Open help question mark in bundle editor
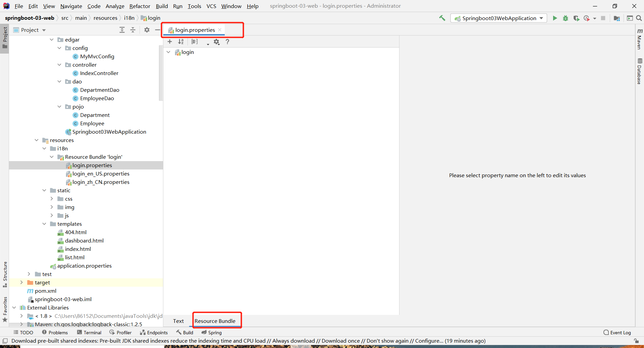 pos(227,42)
